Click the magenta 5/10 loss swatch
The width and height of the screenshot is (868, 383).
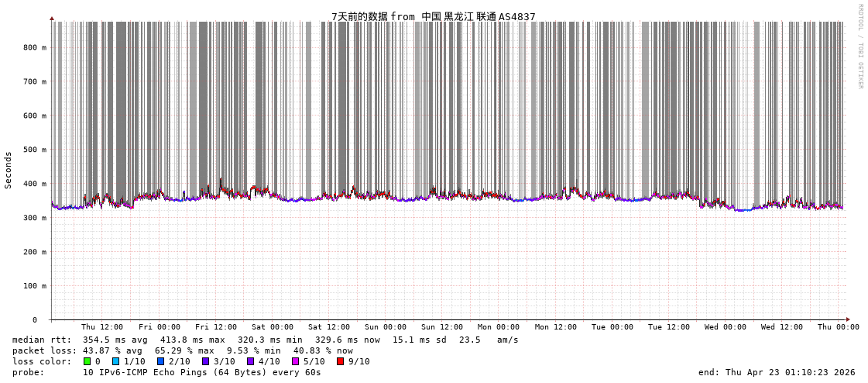click(295, 361)
